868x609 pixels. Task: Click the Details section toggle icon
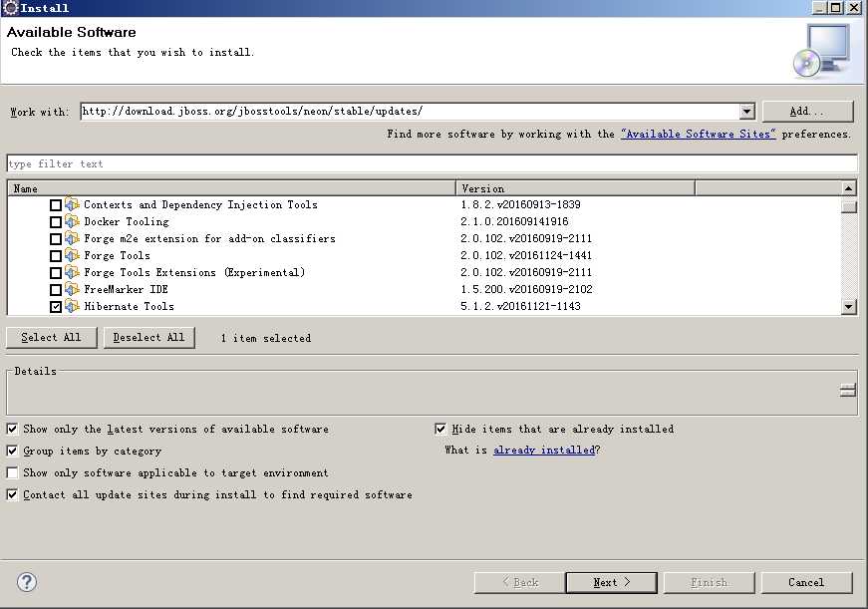click(x=847, y=391)
